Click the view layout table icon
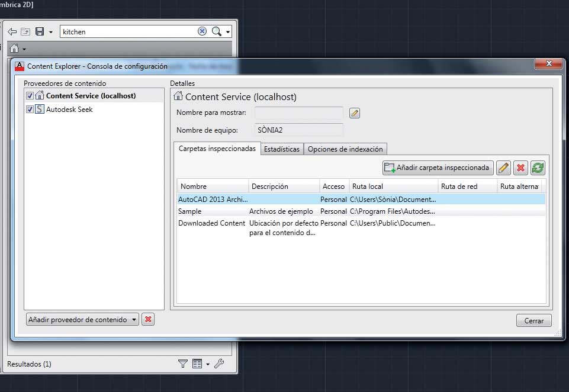Viewport: 569px width, 392px height. (197, 364)
